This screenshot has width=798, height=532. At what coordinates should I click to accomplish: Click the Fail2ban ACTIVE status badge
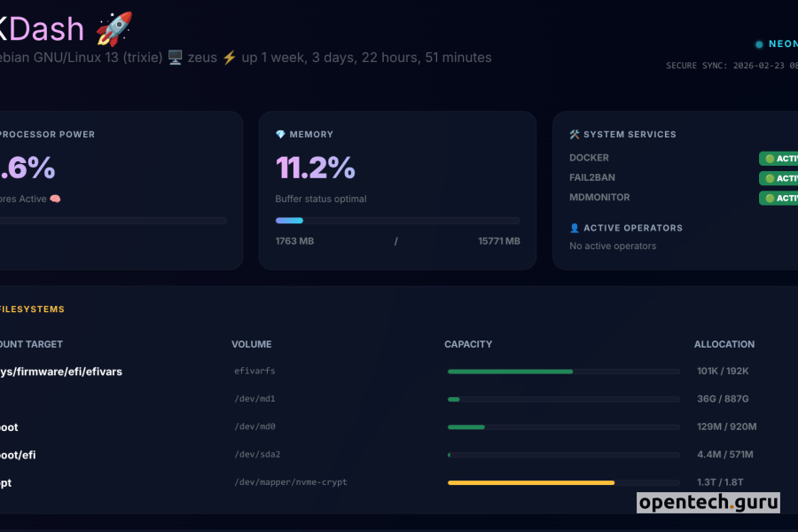point(779,178)
